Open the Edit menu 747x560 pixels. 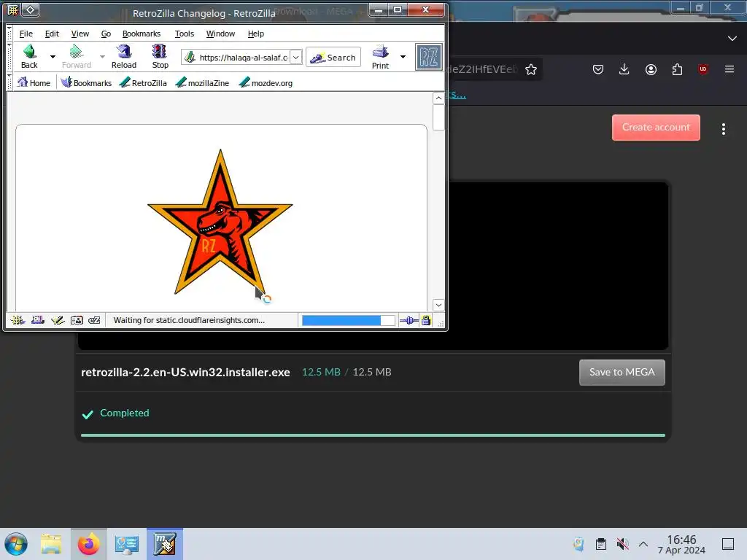(52, 34)
